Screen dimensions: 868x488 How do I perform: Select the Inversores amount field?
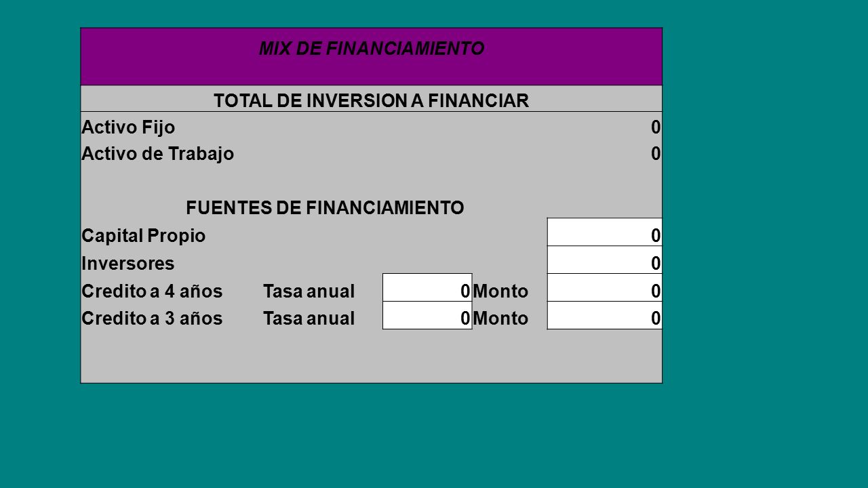click(x=604, y=260)
